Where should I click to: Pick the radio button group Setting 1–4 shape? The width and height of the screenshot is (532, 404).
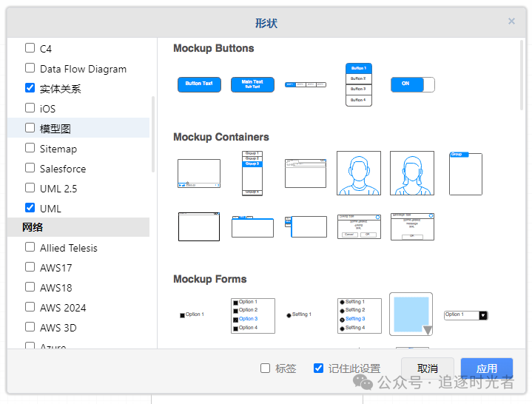pos(359,315)
